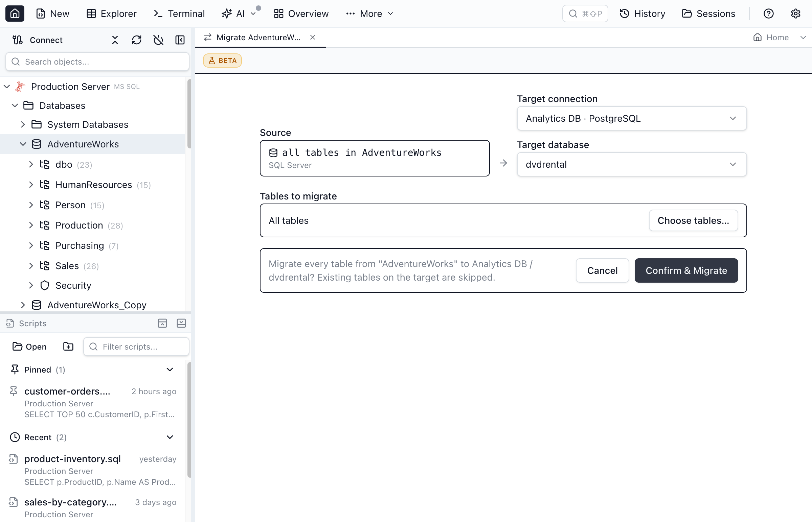812x522 pixels.
Task: Open the Explorer view
Action: [x=111, y=14]
